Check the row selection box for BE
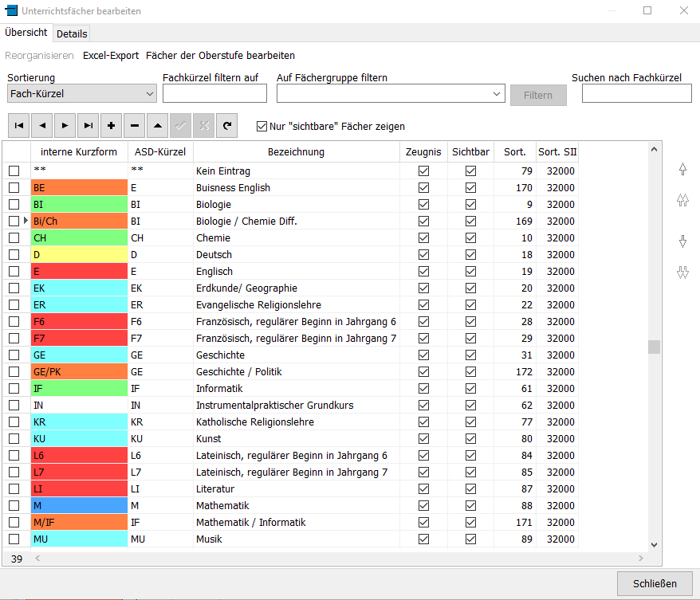This screenshot has width=700, height=600. (14, 188)
